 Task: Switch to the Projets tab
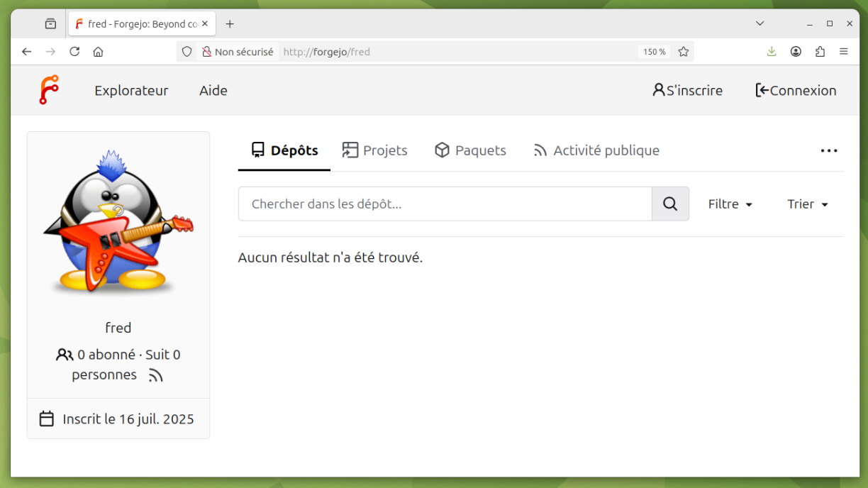pos(375,150)
